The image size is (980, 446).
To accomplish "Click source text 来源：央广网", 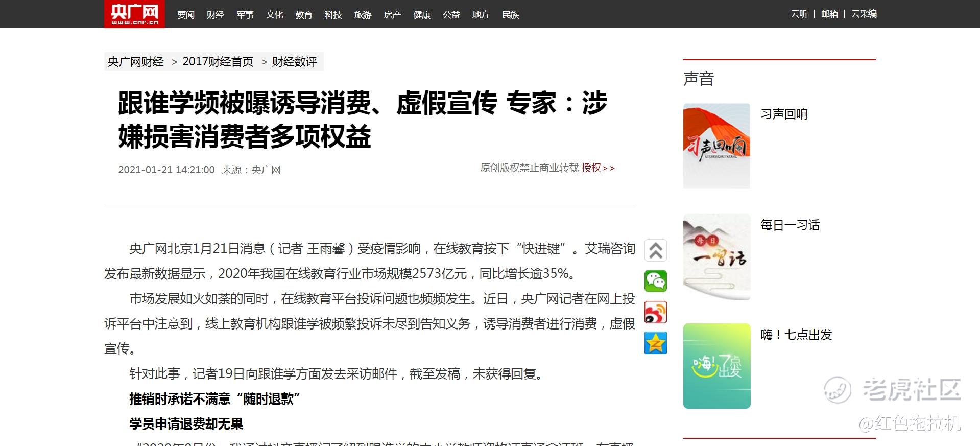I will pos(251,170).
